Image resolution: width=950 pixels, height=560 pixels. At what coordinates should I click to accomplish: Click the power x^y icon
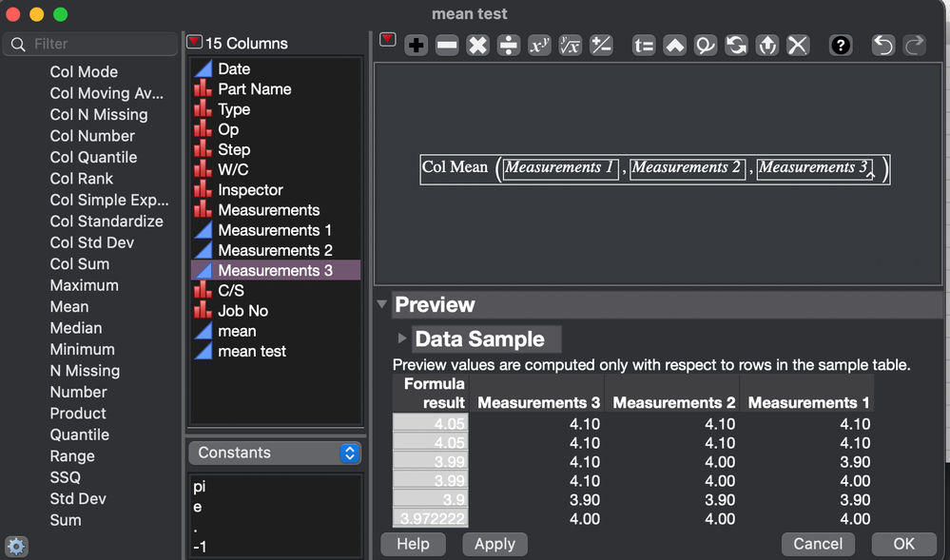540,46
